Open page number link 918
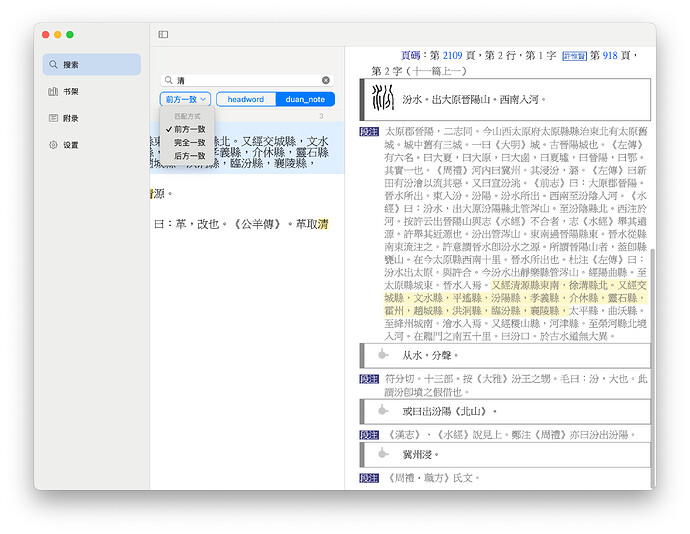Screen dimensions: 690x534 click(x=610, y=55)
